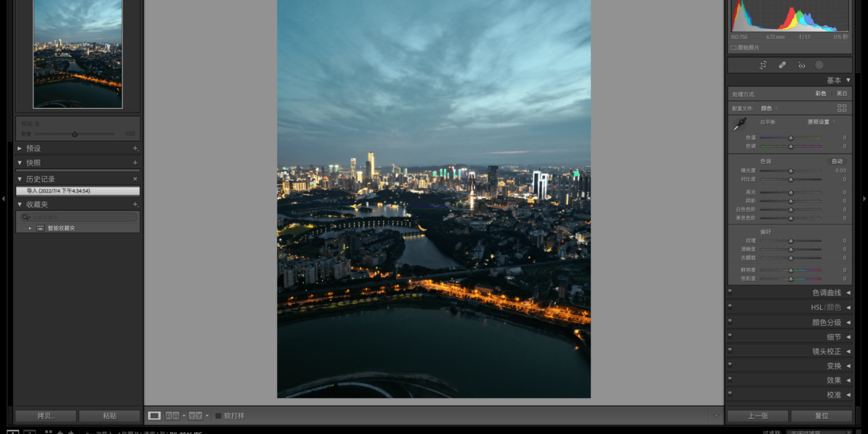868x434 pixels.
Task: Hide the left panel with edge arrow
Action: pyautogui.click(x=4, y=198)
